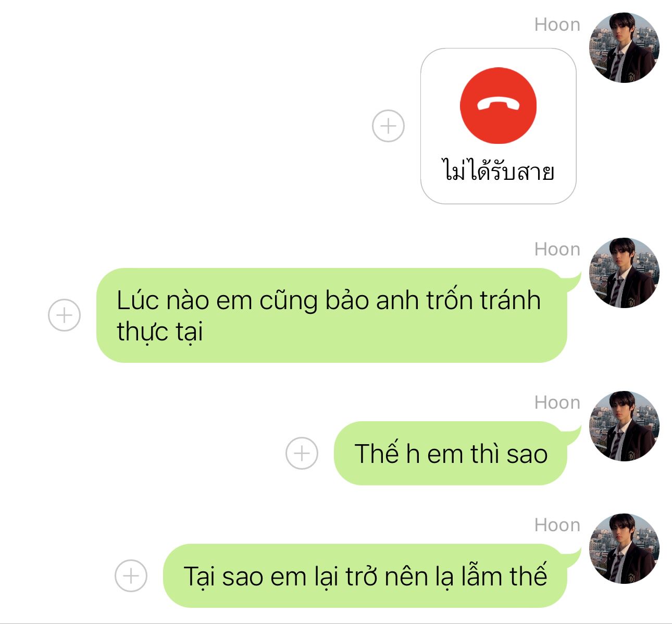Select the "Lúc nào em cũng bảo anh" message bubble
Viewport: 672px width, 624px height.
[332, 315]
